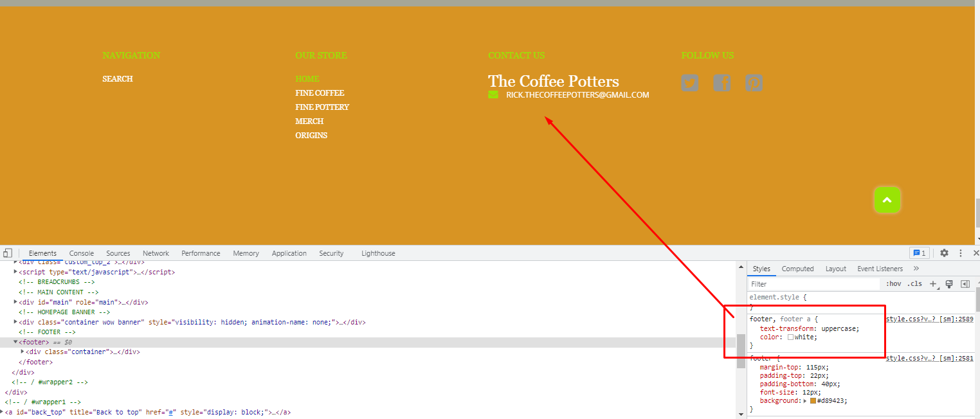Expand the background property shorthand triangle

[x=806, y=401]
